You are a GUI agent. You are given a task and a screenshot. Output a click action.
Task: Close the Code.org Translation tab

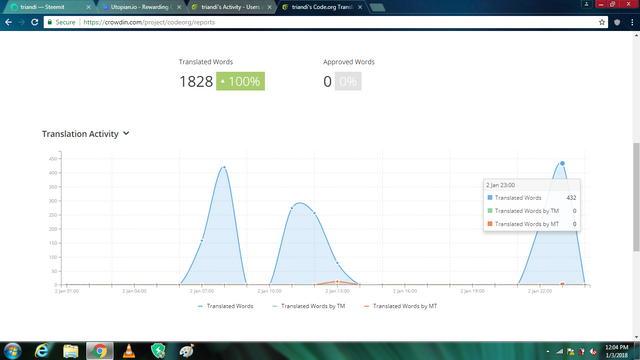[360, 7]
